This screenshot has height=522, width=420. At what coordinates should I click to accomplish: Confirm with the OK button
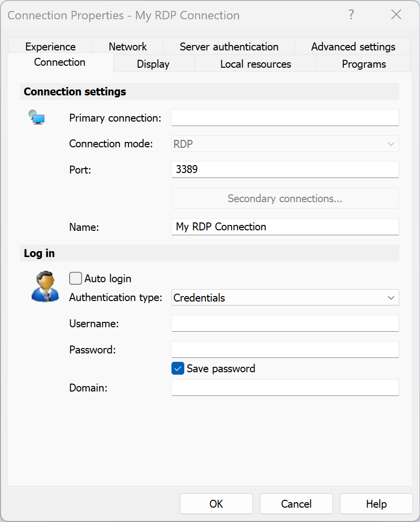(216, 504)
